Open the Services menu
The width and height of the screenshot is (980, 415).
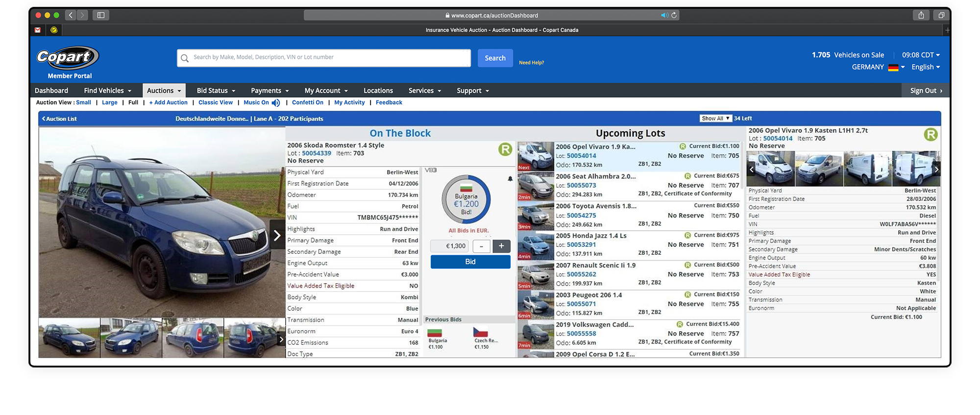click(425, 91)
